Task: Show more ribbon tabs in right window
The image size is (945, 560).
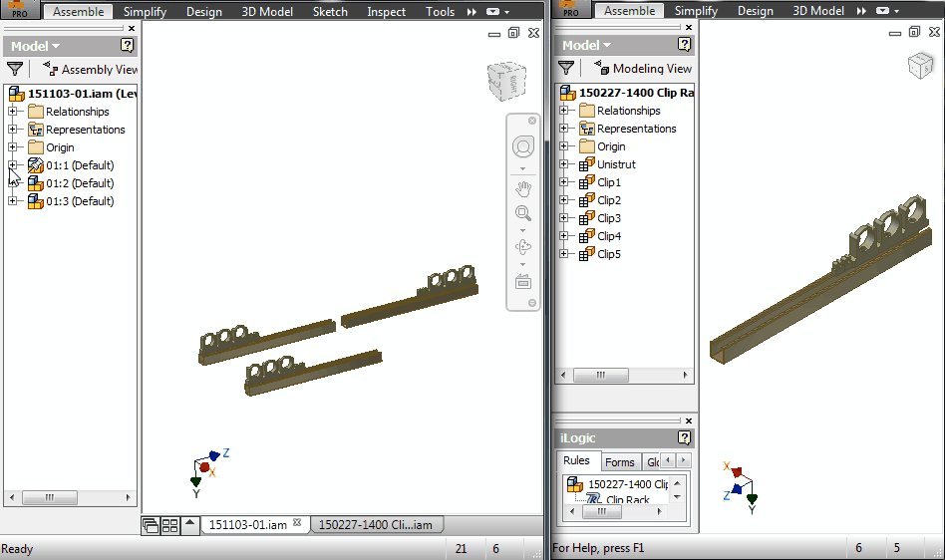Action: (x=861, y=11)
